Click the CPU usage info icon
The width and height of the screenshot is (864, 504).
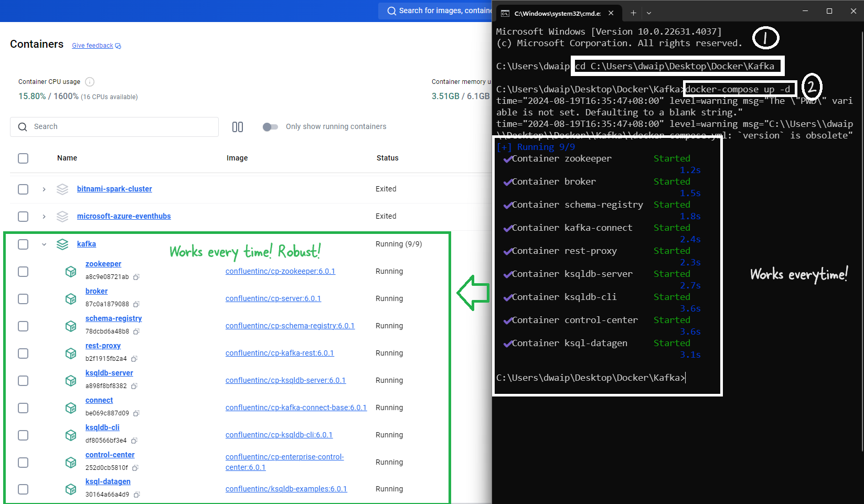pos(90,82)
